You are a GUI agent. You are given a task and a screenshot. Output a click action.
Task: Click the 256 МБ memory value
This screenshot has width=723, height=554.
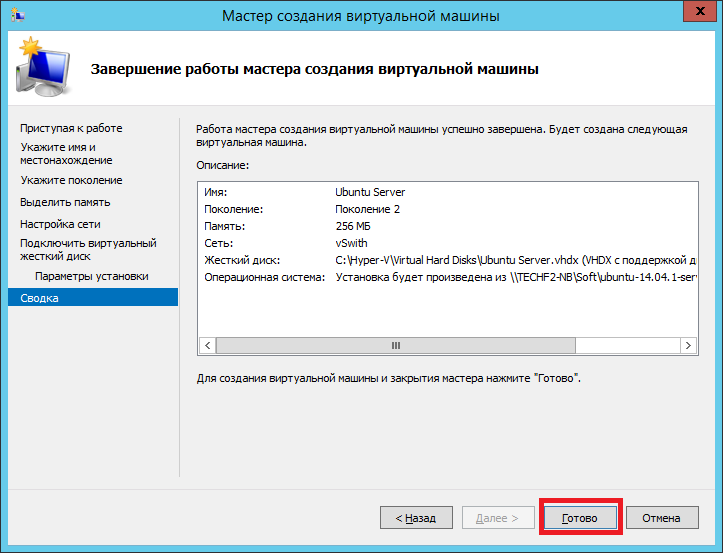point(353,226)
